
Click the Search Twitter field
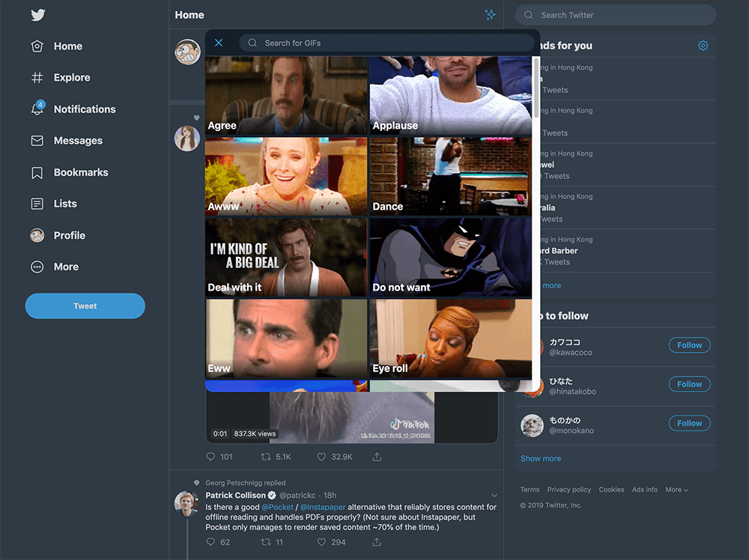[615, 15]
